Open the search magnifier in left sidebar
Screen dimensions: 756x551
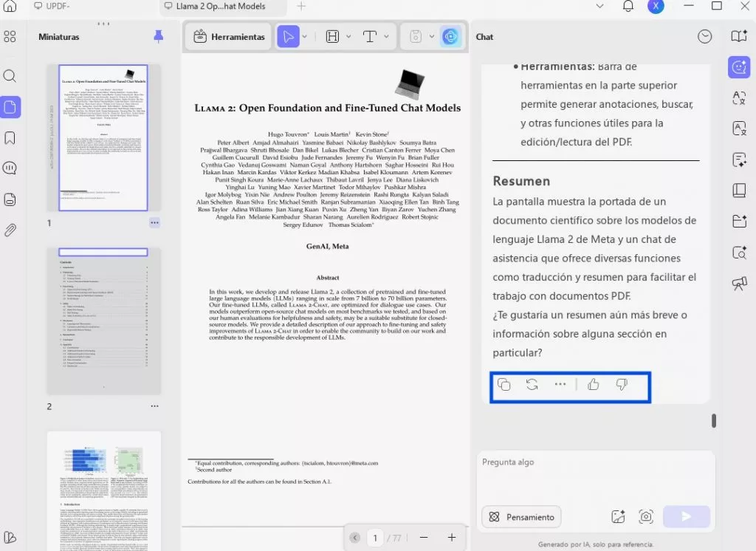coord(10,76)
